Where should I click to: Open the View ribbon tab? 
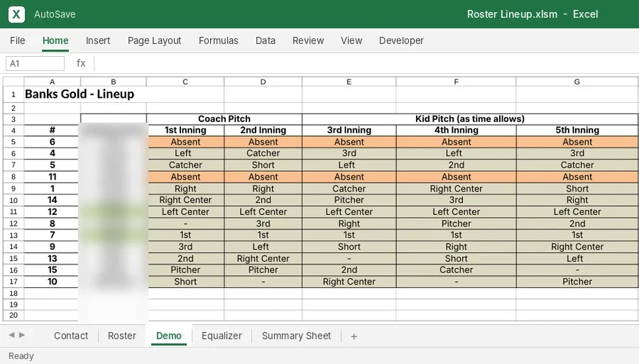(351, 40)
